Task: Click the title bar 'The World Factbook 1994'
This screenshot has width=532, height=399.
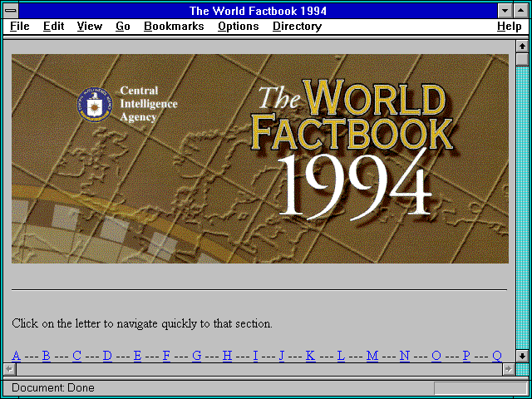Action: [258, 11]
